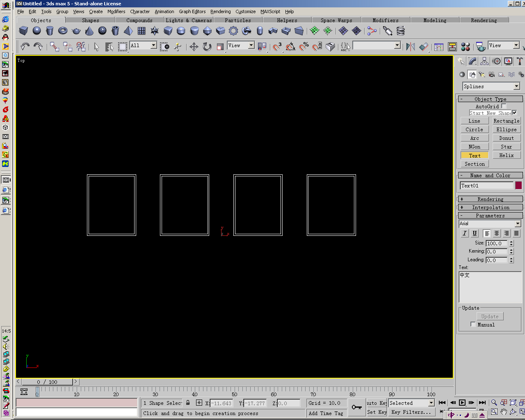This screenshot has height=420, width=525.
Task: Open the named selection sets dropdown
Action: 397,46
